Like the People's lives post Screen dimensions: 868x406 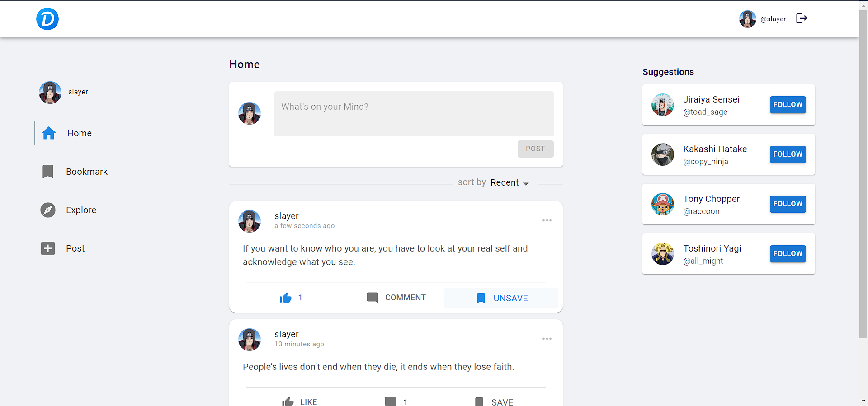(299, 401)
